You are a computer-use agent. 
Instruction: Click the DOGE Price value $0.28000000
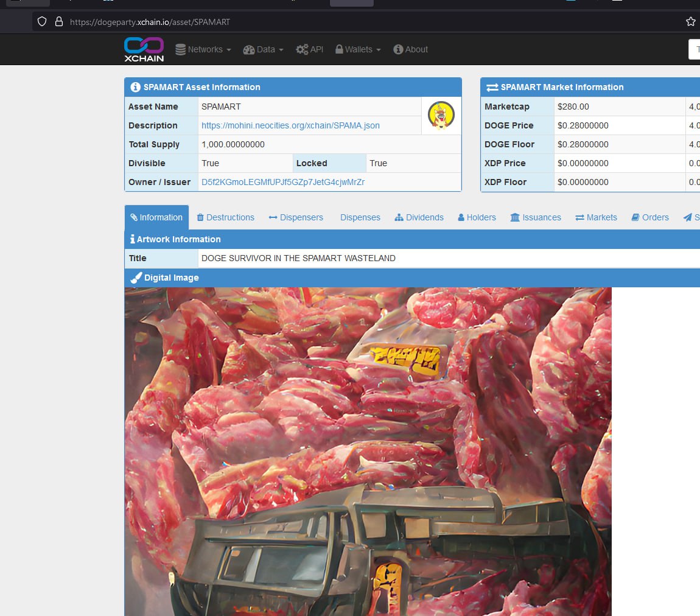(x=583, y=125)
